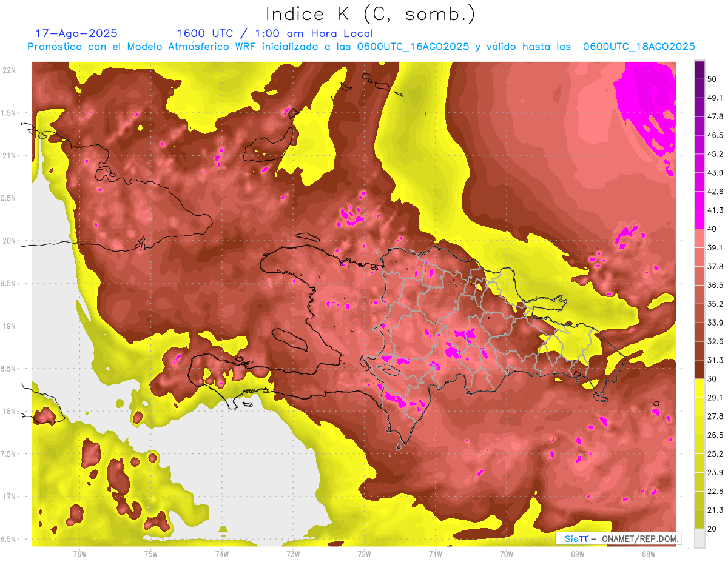Click the colorbar value '46.5'
Screen dimensions: 728x562
coord(715,135)
